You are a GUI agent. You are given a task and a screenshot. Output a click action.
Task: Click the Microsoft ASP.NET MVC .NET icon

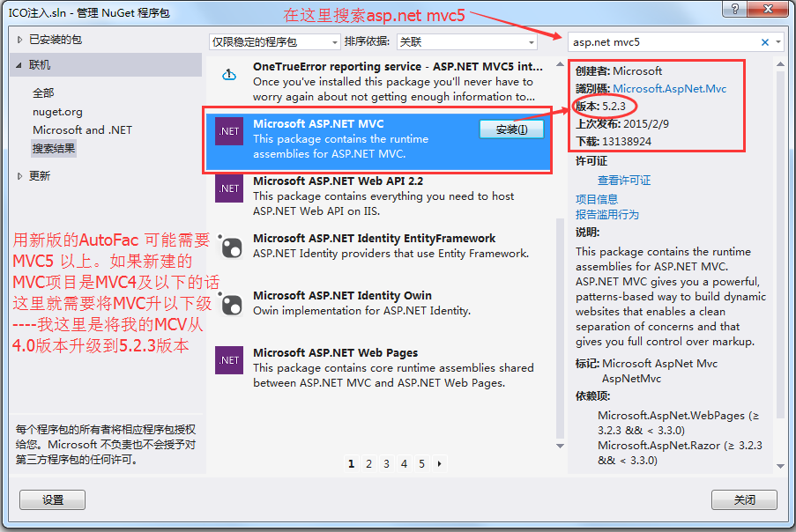[x=229, y=131]
